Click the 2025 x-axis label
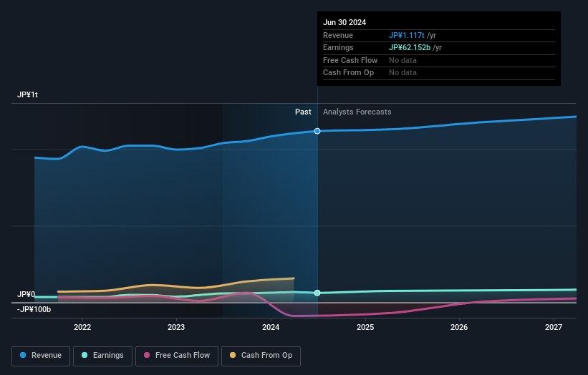 click(365, 327)
